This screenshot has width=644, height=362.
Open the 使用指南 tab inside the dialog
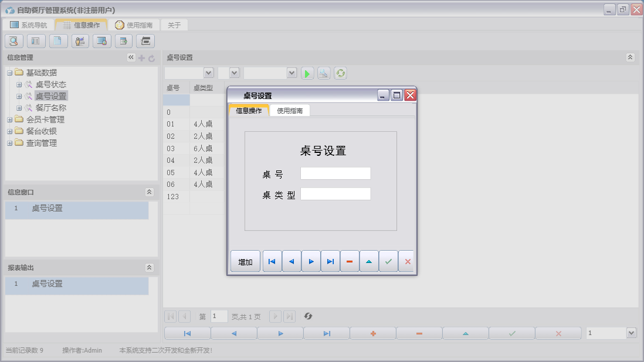point(290,111)
